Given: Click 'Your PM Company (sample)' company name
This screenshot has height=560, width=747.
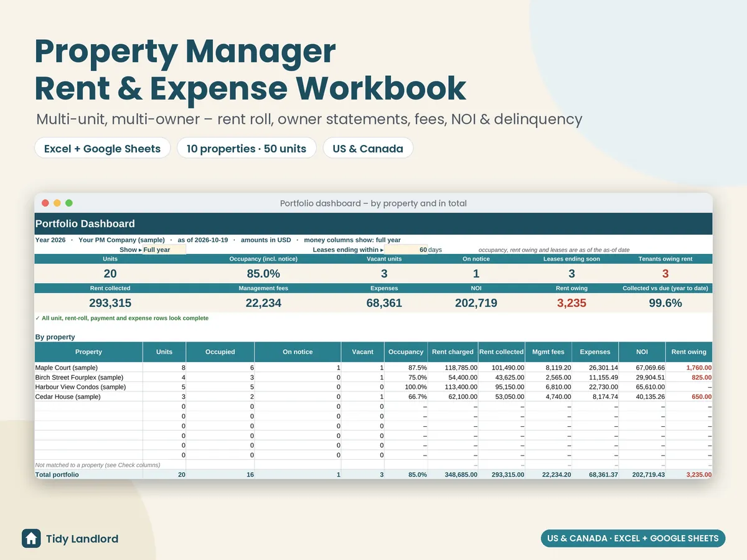Looking at the screenshot, I should click(x=121, y=240).
